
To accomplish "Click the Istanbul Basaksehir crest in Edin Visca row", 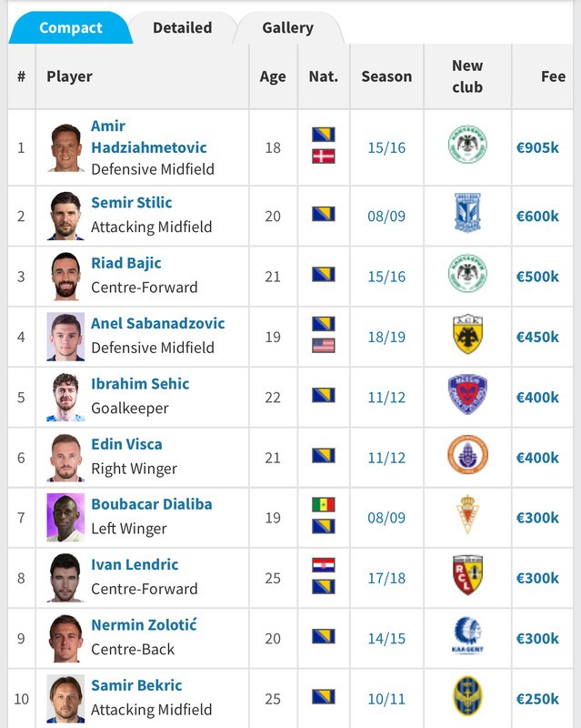I will [x=467, y=454].
